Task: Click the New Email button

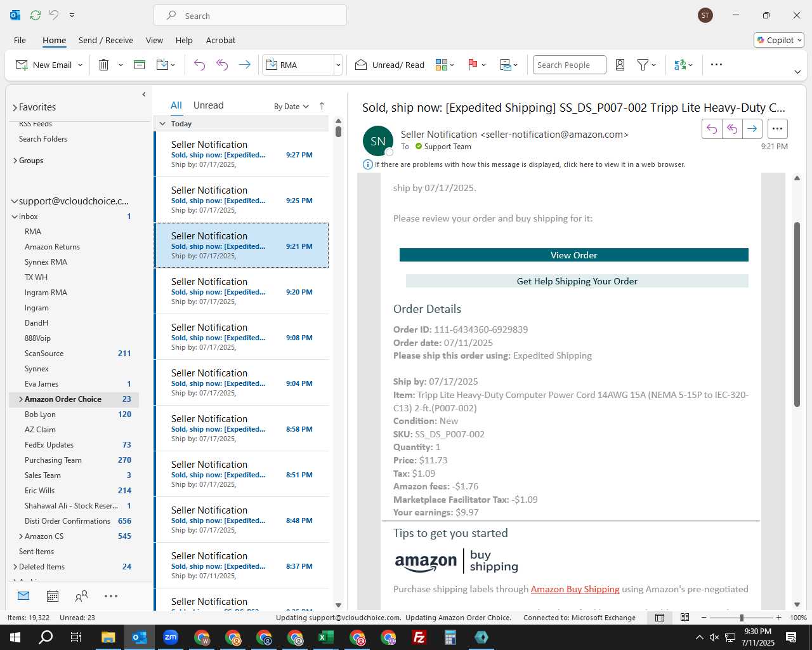Action: pyautogui.click(x=44, y=65)
